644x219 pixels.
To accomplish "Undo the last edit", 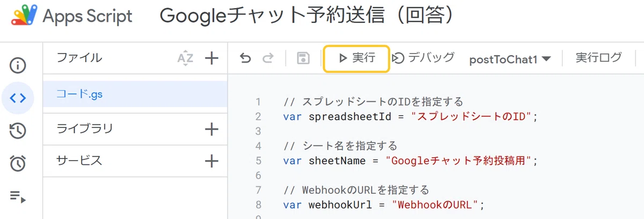I will [246, 58].
